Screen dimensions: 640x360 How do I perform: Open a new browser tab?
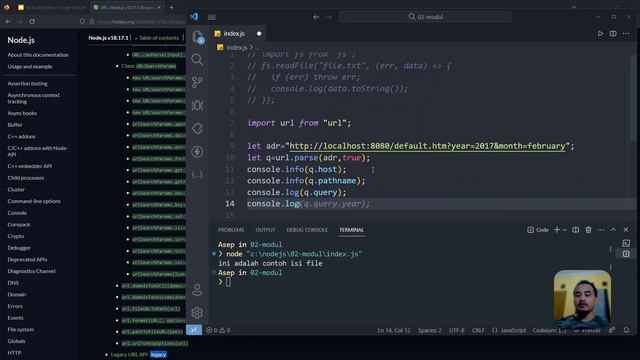point(171,7)
